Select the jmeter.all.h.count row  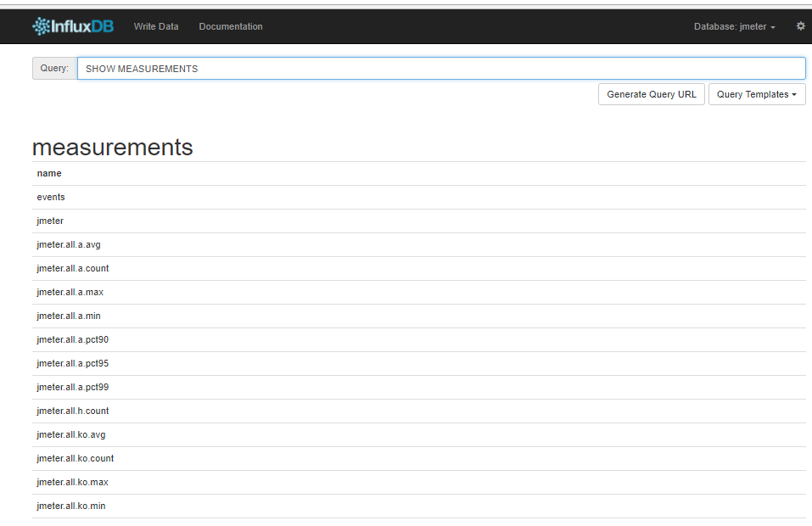point(419,411)
